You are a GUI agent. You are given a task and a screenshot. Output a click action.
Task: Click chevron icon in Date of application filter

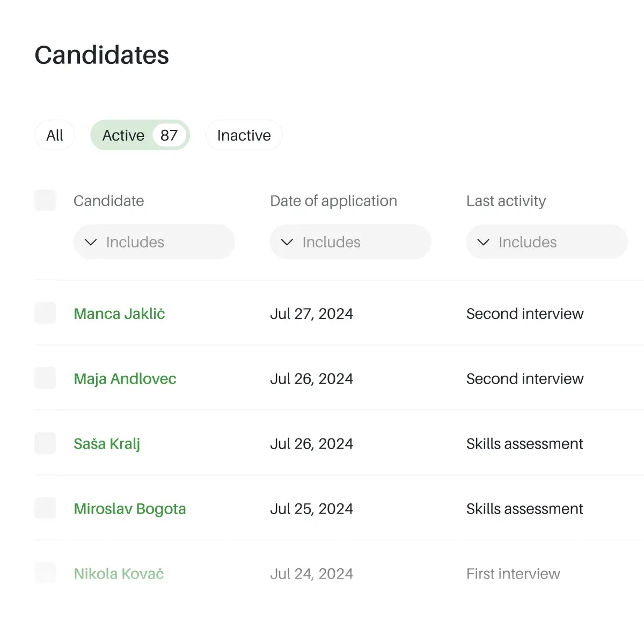[287, 243]
